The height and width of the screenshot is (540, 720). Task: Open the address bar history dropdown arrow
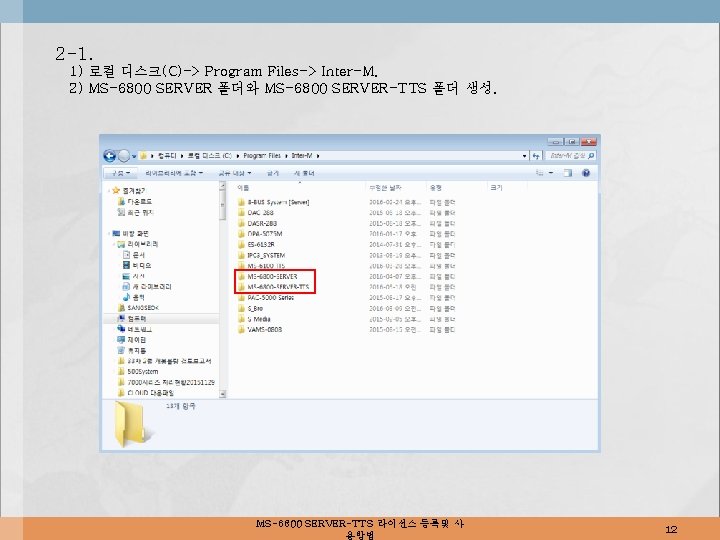point(524,156)
